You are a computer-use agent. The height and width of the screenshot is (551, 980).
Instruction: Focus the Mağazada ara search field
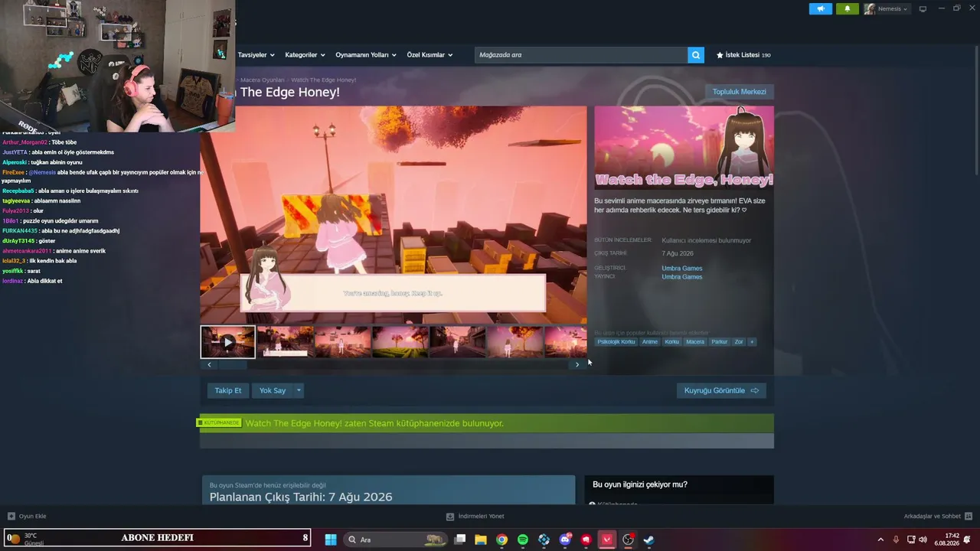pyautogui.click(x=581, y=55)
